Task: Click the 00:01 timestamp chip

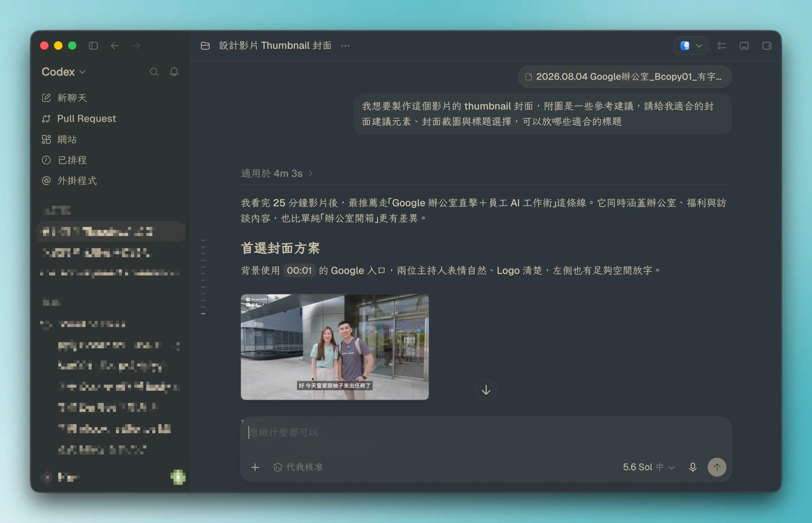Action: tap(299, 270)
